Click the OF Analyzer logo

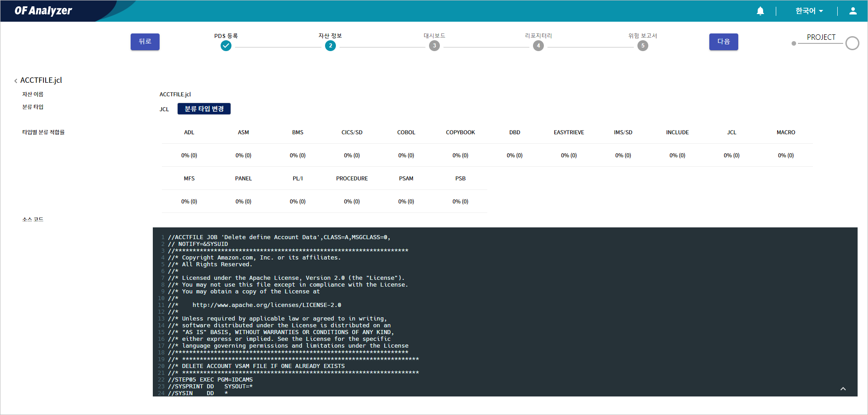pos(43,10)
